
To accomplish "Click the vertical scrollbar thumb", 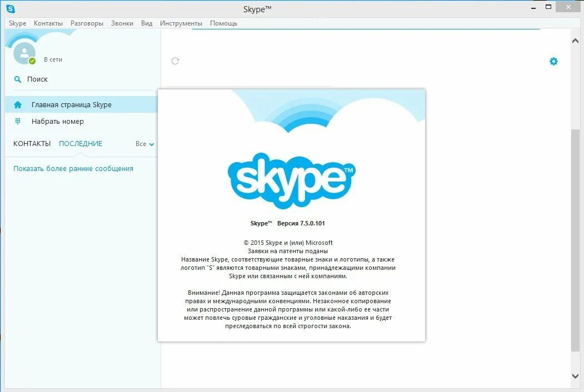I will tap(576, 240).
